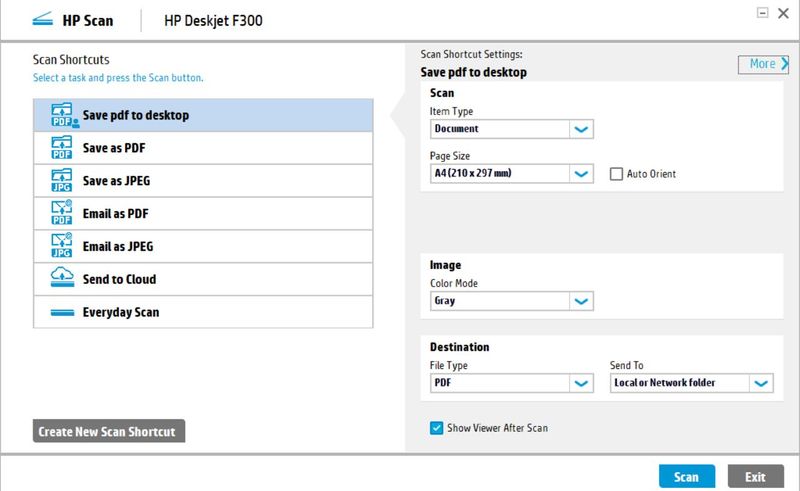This screenshot has height=491, width=800.
Task: Click the Everyday Scan scanner icon
Action: click(62, 312)
